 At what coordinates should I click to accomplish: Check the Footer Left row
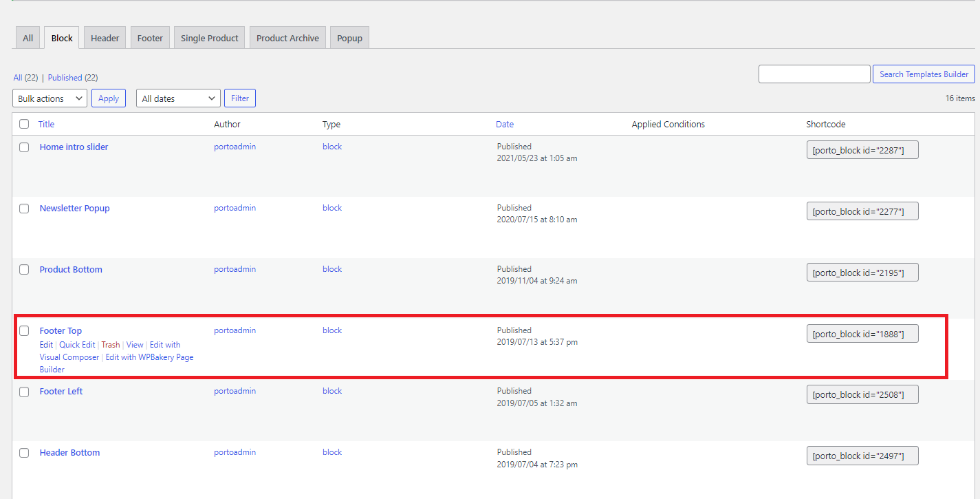pyautogui.click(x=24, y=392)
